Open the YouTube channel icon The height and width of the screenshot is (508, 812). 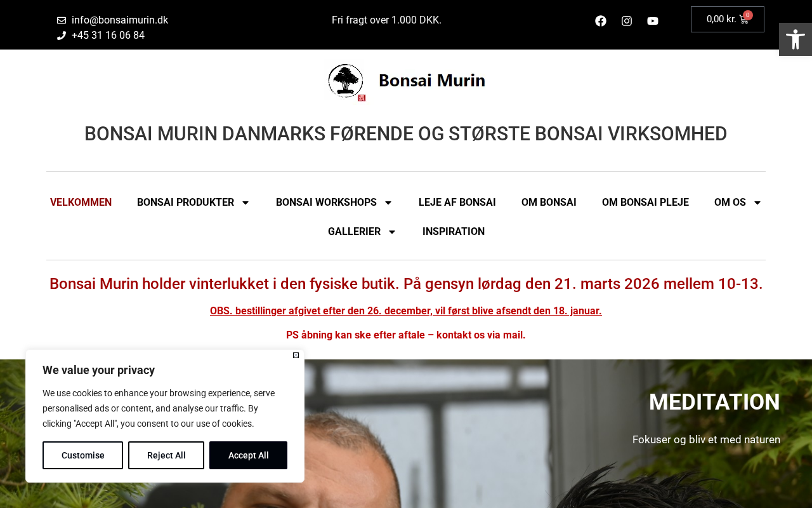pos(653,21)
